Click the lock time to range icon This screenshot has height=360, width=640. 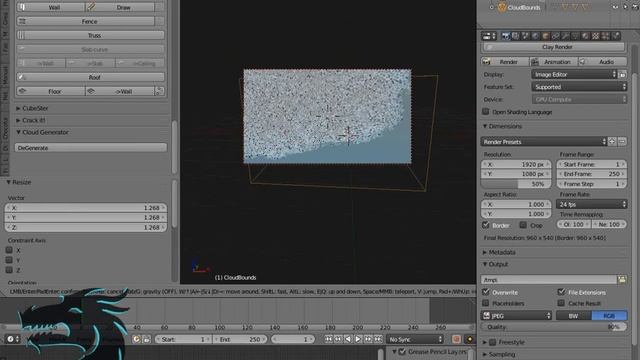click(x=146, y=339)
